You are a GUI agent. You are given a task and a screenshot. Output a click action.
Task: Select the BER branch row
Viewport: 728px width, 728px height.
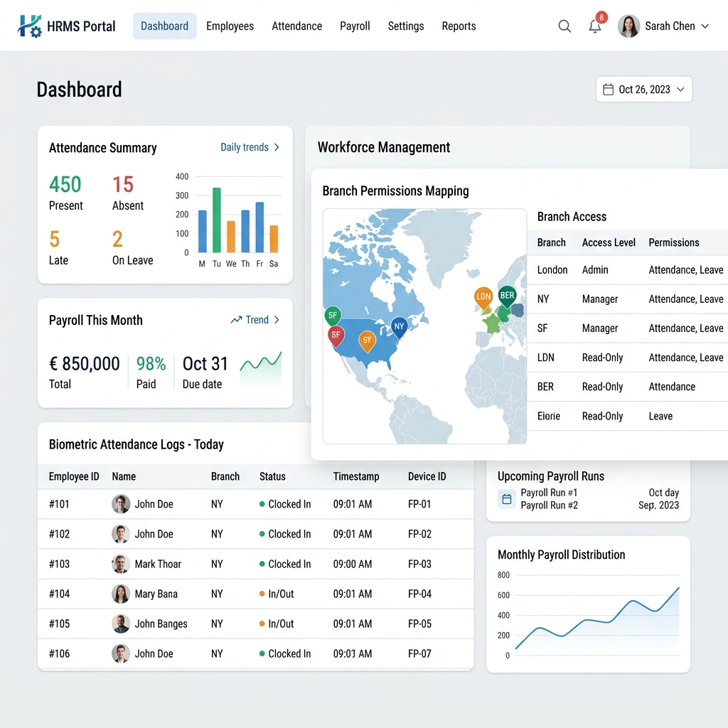click(x=627, y=387)
